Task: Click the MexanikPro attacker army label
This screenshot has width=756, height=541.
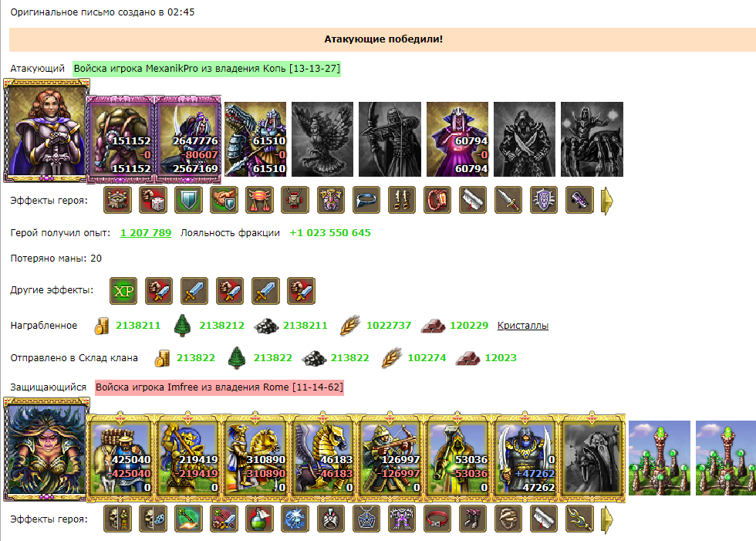Action: click(207, 69)
